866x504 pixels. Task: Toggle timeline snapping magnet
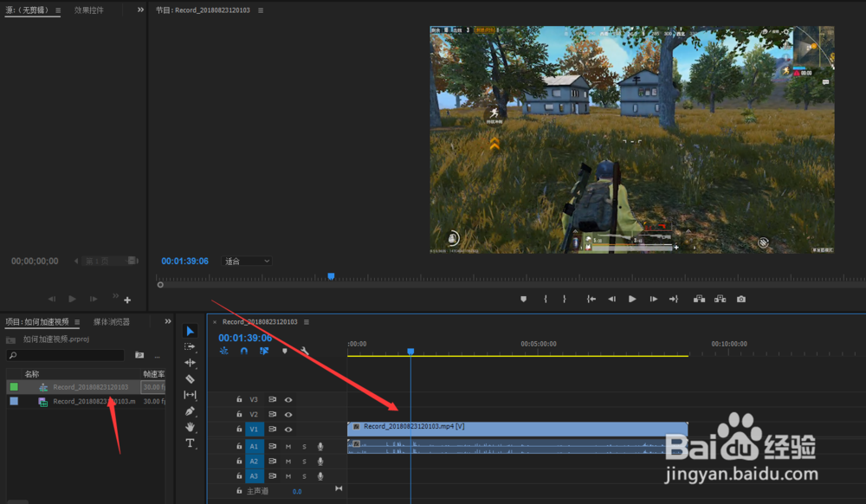244,351
